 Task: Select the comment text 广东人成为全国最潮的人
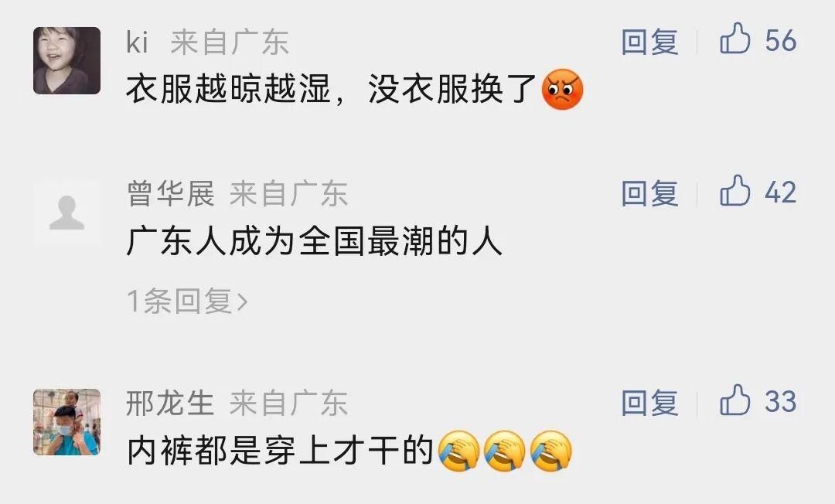[x=314, y=241]
